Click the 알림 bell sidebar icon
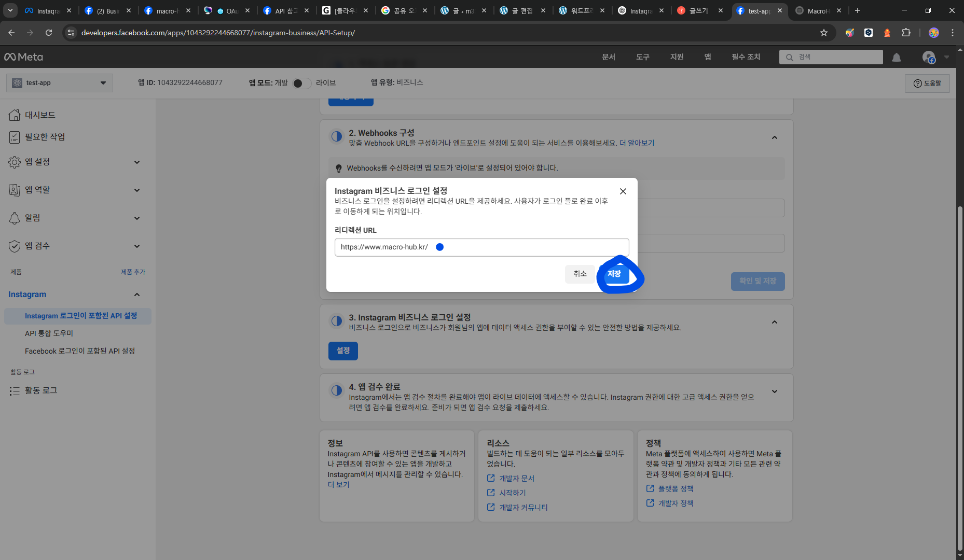 (15, 218)
